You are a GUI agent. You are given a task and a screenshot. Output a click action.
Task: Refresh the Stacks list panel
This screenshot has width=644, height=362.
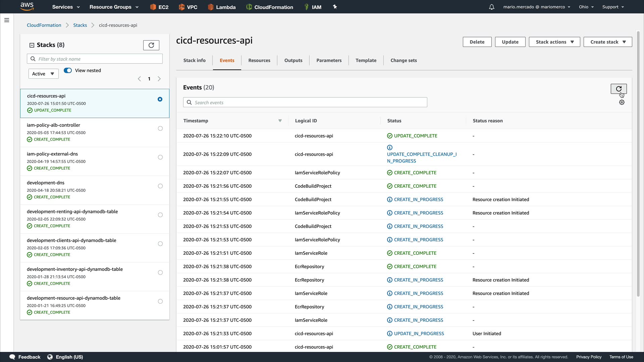pyautogui.click(x=151, y=45)
